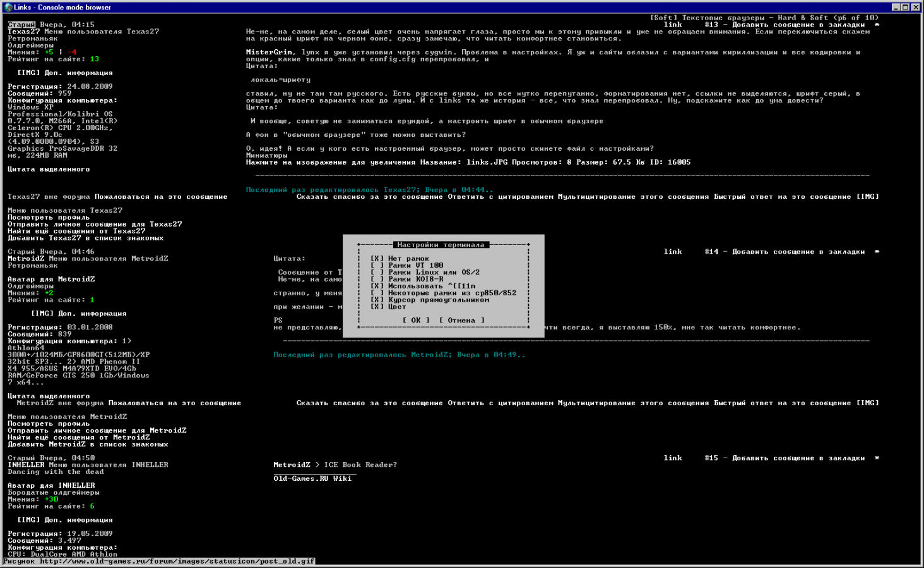Click the page title "[Soft] Текстовые браузеры - Hard & Soft"
924x568 pixels.
740,18
